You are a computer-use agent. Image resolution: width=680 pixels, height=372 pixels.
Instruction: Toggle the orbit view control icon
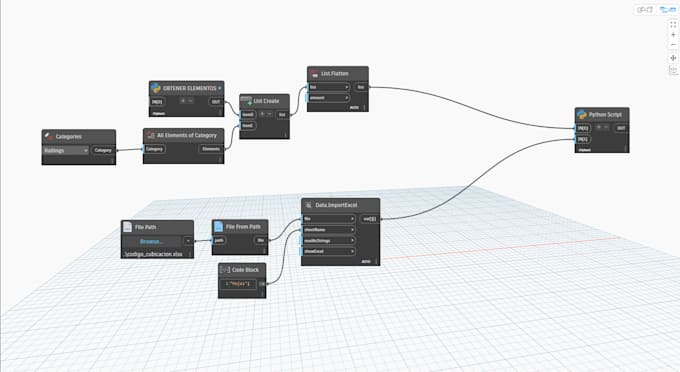click(673, 70)
